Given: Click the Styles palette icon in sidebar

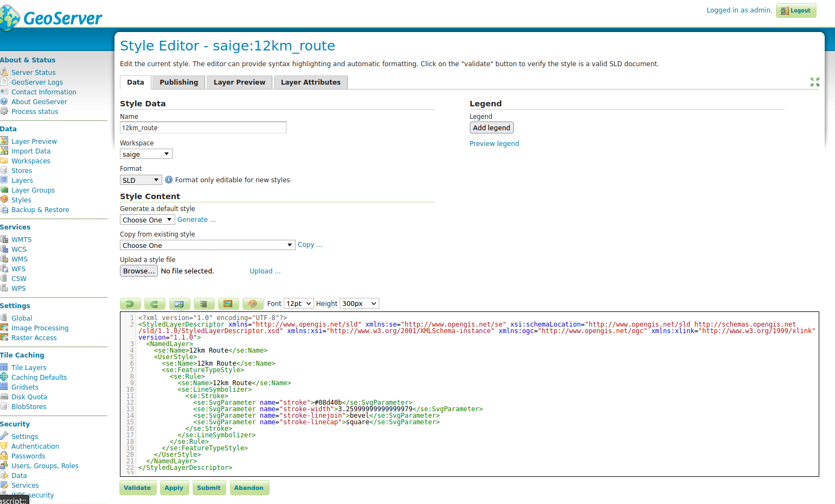Looking at the screenshot, I should coord(4,200).
